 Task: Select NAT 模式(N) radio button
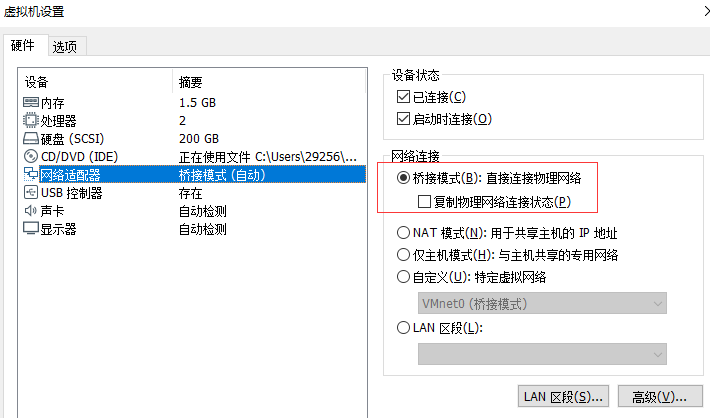click(403, 233)
